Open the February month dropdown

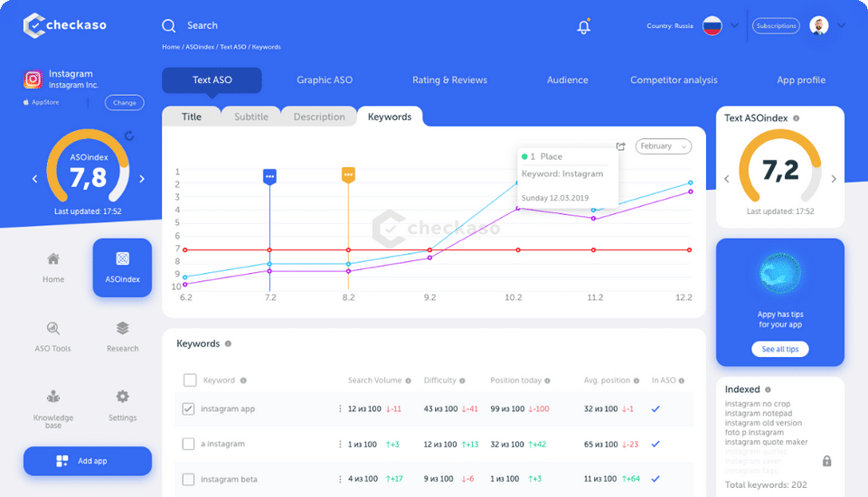[663, 146]
